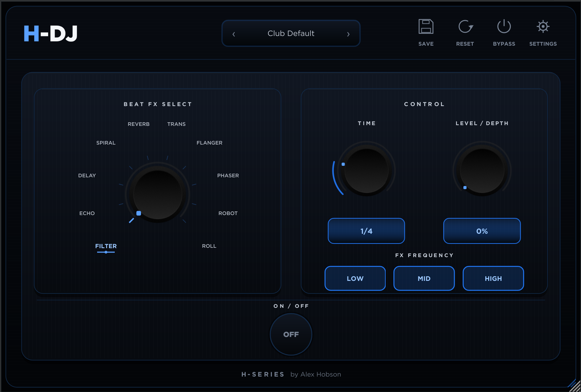Toggle the MID frequency band

click(x=424, y=278)
